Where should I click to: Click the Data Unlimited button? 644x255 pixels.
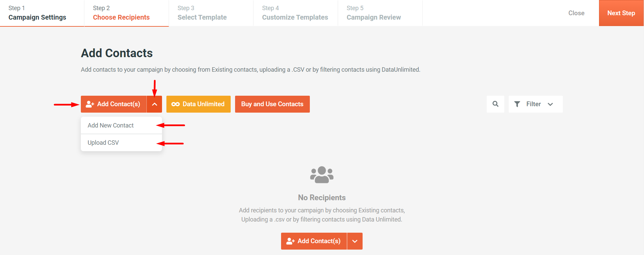(x=199, y=104)
